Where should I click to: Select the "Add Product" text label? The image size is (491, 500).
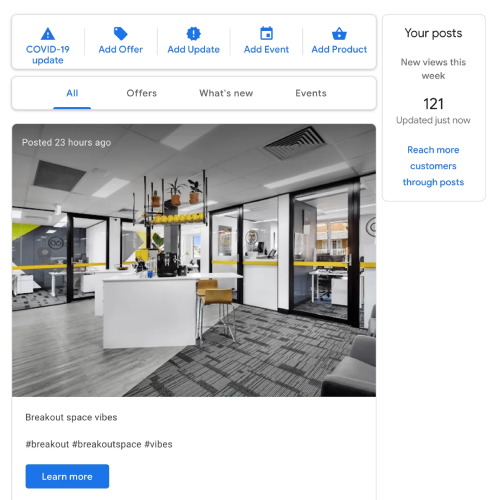[339, 49]
